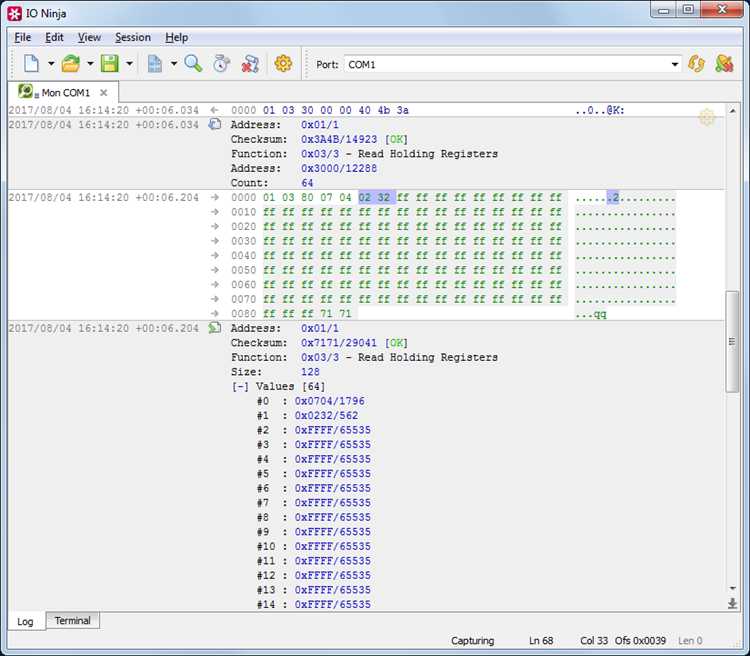The image size is (750, 656).
Task: Click the Capturing status text
Action: click(472, 641)
